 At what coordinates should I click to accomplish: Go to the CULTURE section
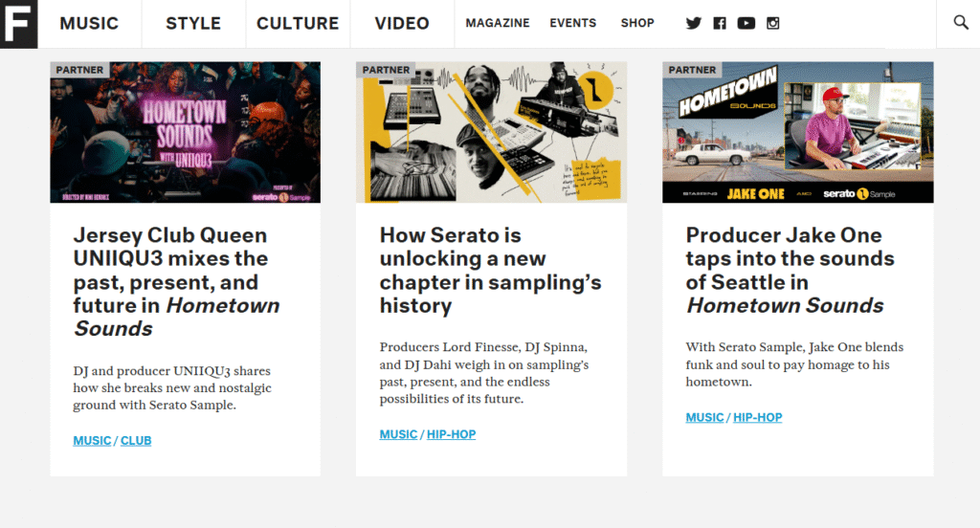click(298, 23)
